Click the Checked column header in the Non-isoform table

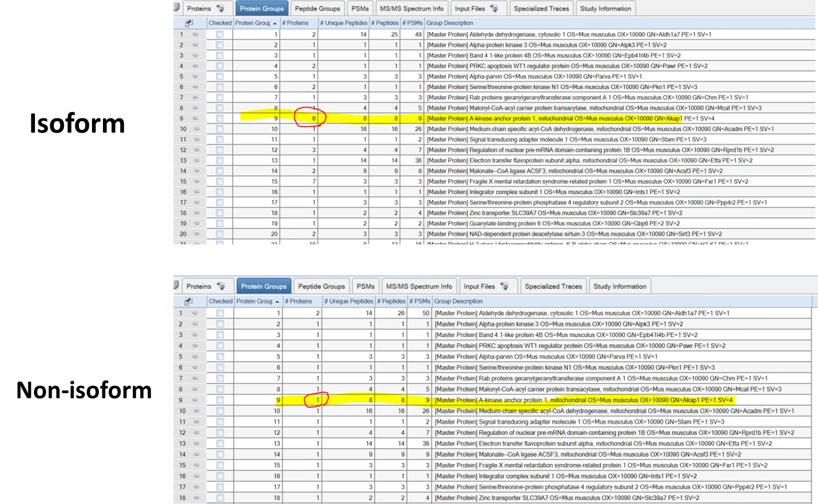coord(220,301)
